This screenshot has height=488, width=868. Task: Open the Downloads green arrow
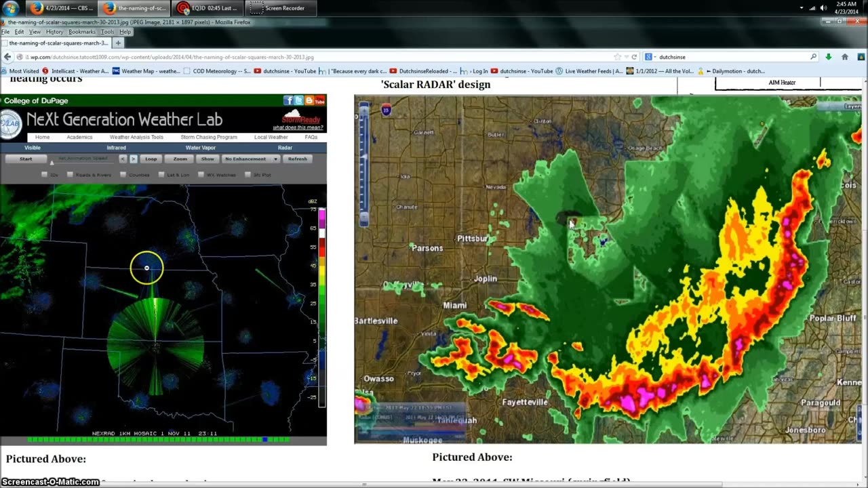point(829,57)
